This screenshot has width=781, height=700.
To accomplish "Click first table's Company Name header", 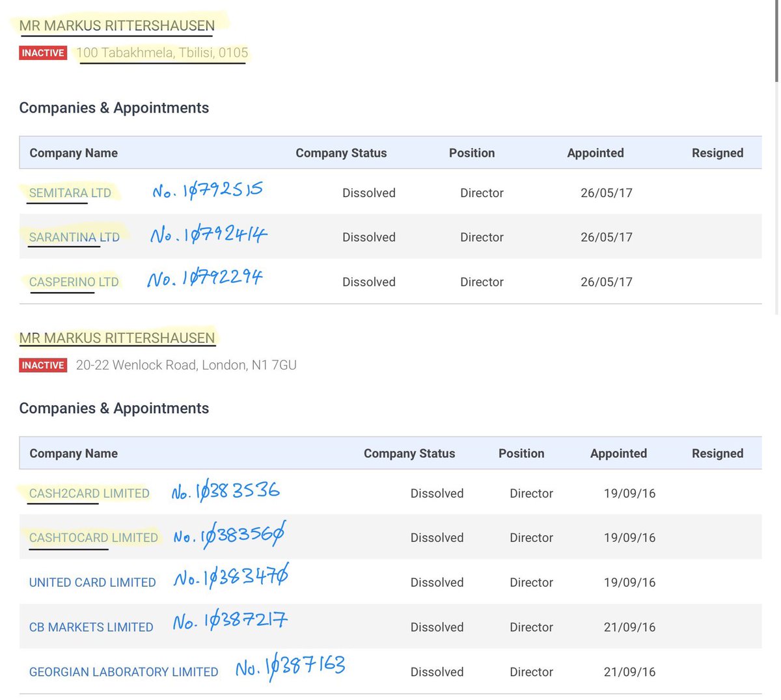I will [74, 153].
